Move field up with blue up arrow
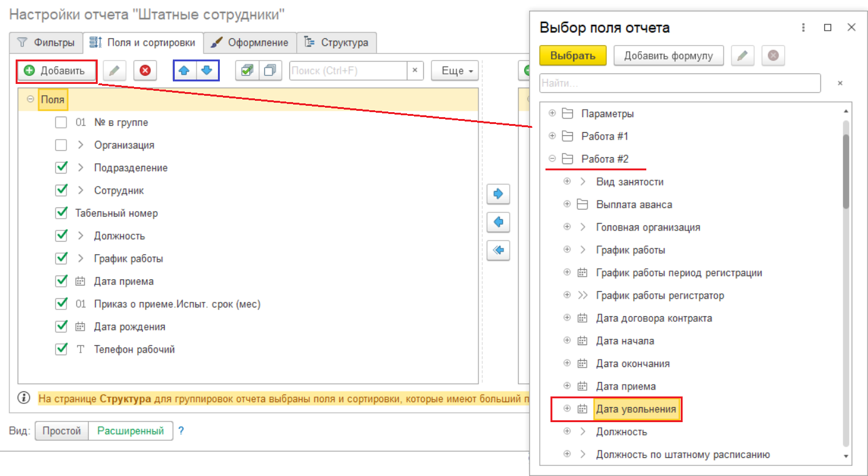This screenshot has width=868, height=476. coord(184,71)
